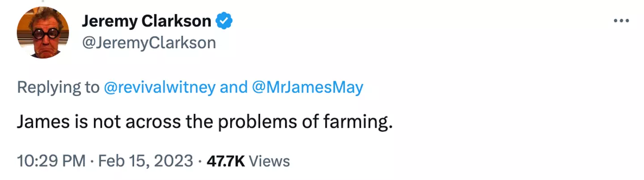Click the "Views" label
This screenshot has height=180, width=644.
click(269, 161)
